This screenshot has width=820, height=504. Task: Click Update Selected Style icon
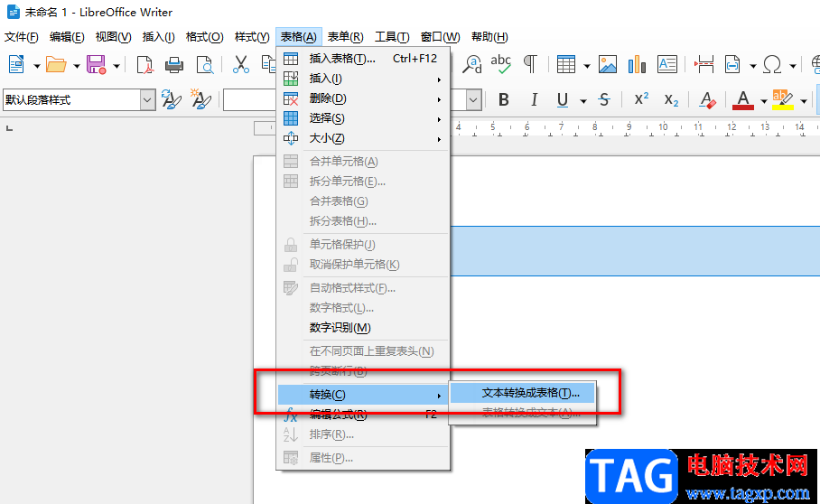[171, 99]
